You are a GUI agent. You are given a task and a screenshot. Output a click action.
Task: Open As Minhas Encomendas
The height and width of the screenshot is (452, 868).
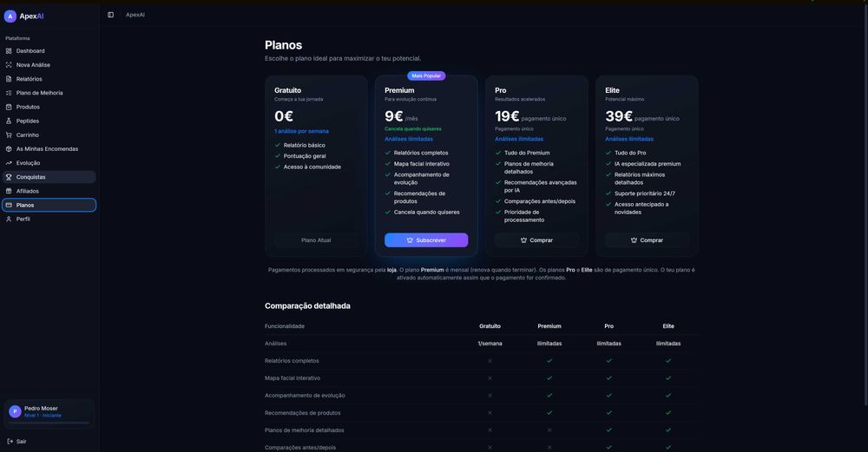[49, 149]
